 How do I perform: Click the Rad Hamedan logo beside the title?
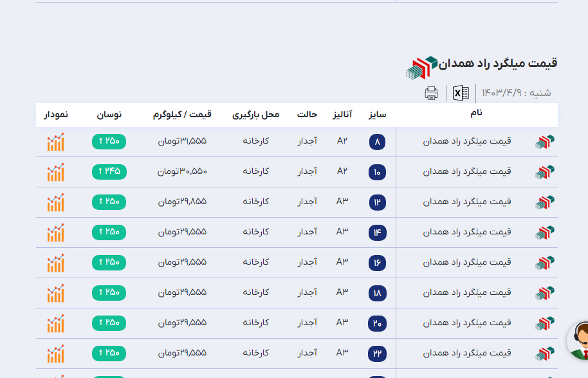[421, 68]
